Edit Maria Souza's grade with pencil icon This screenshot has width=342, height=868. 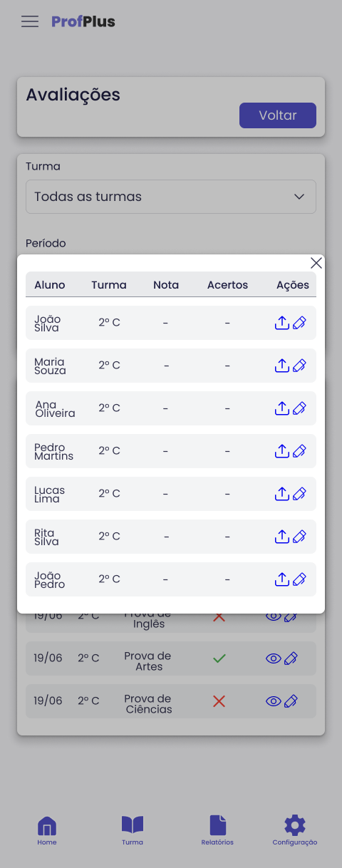tap(299, 366)
